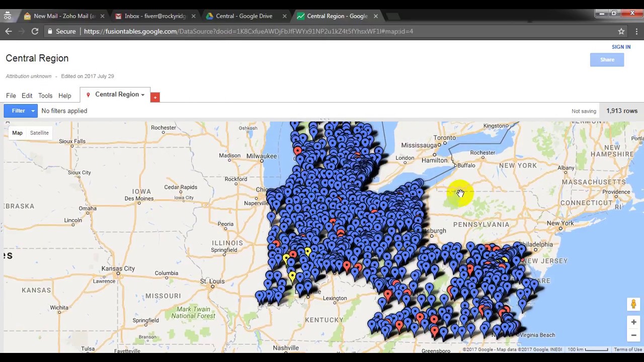
Task: Click the Attribution unknown text
Action: coord(29,76)
